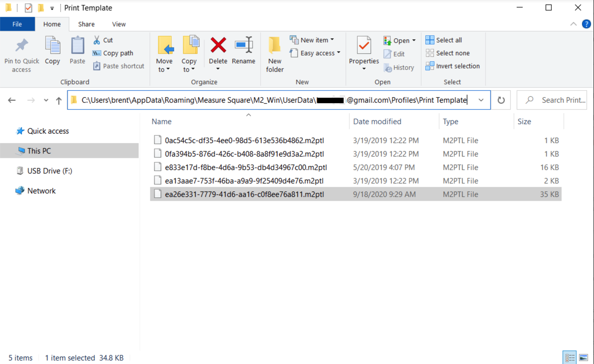
Task: Open the File menu tab
Action: [x=17, y=24]
